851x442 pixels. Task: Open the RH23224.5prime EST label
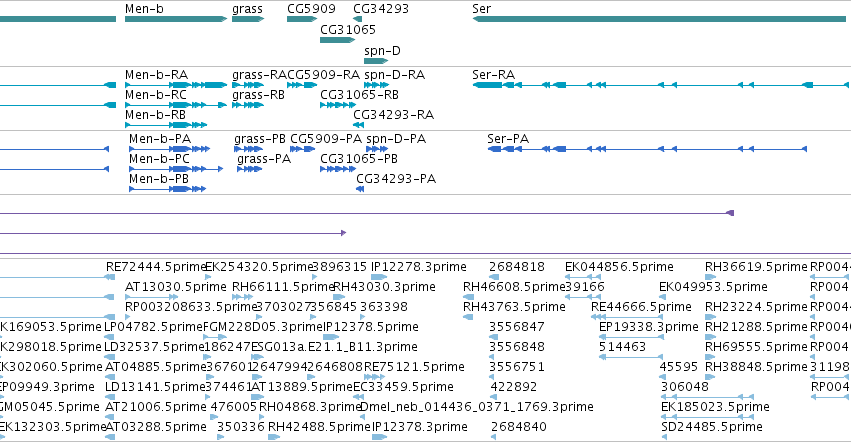point(757,307)
